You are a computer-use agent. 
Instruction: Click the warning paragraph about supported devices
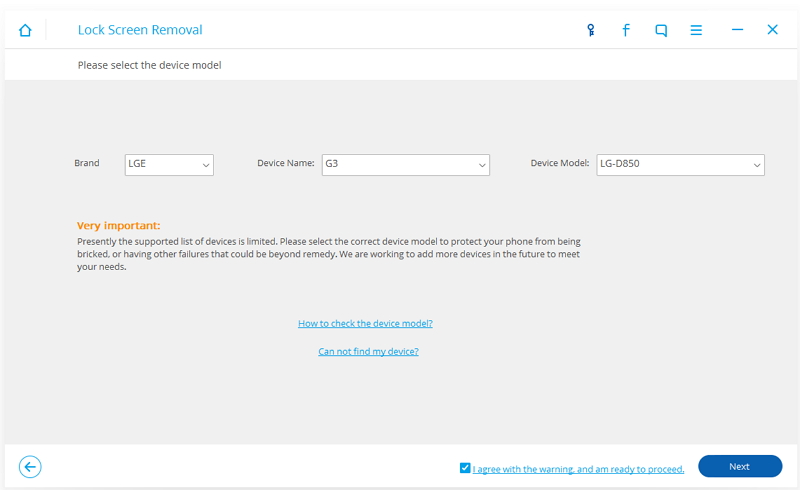[x=329, y=254]
